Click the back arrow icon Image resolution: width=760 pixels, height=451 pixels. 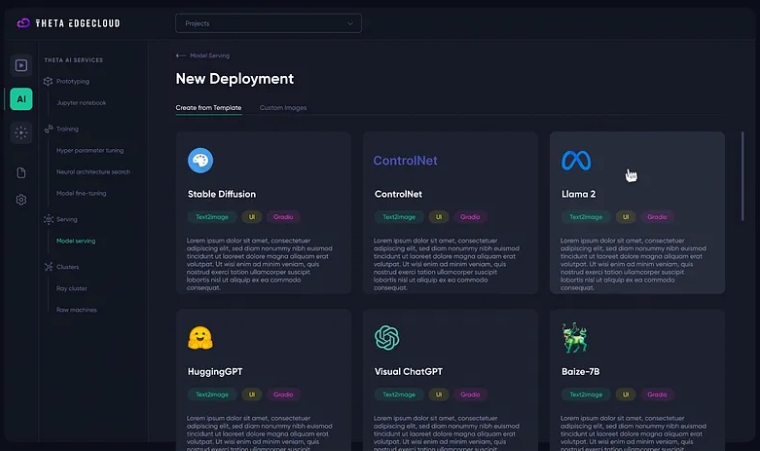181,56
